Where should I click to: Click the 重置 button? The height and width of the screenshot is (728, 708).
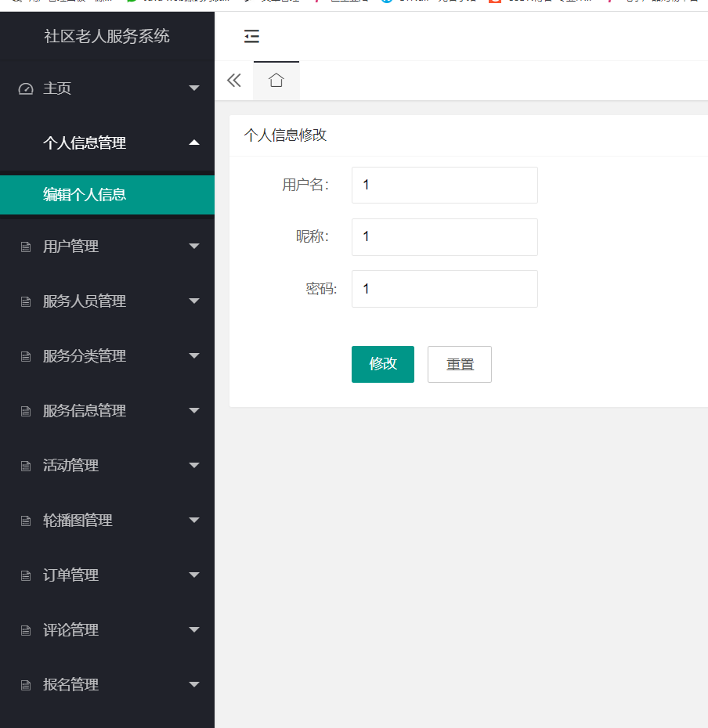tap(459, 364)
